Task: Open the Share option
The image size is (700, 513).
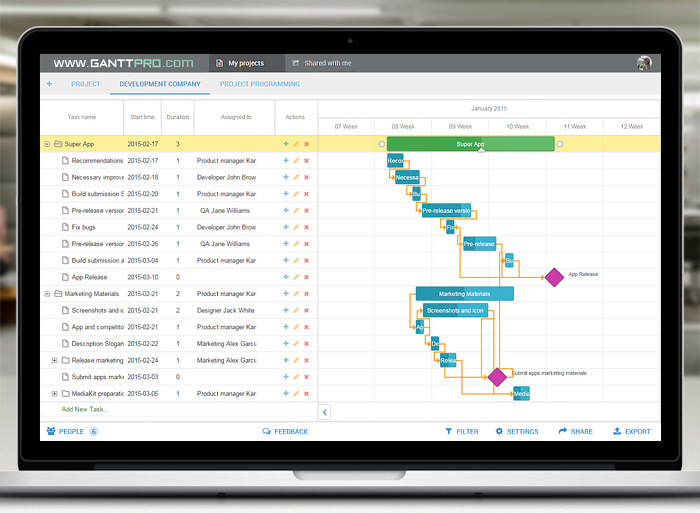Action: pos(575,432)
